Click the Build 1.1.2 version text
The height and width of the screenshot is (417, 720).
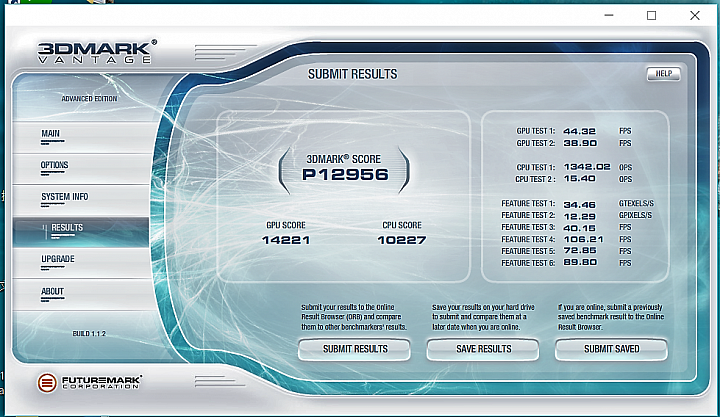click(x=89, y=333)
